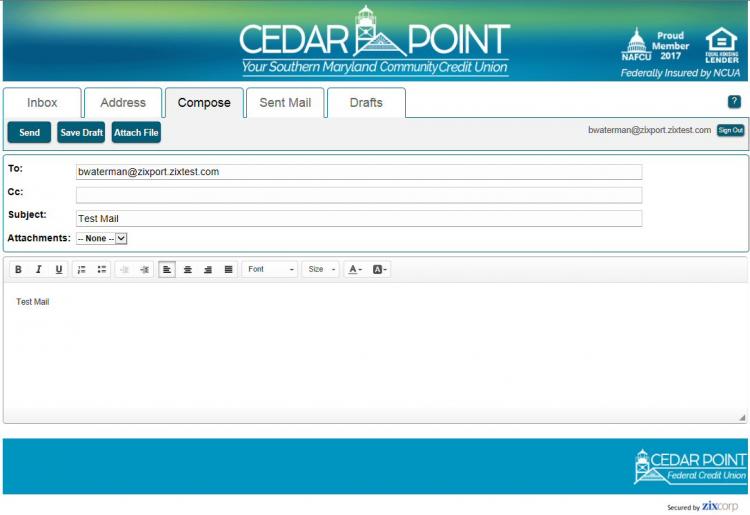Switch to the Address tab

[123, 103]
